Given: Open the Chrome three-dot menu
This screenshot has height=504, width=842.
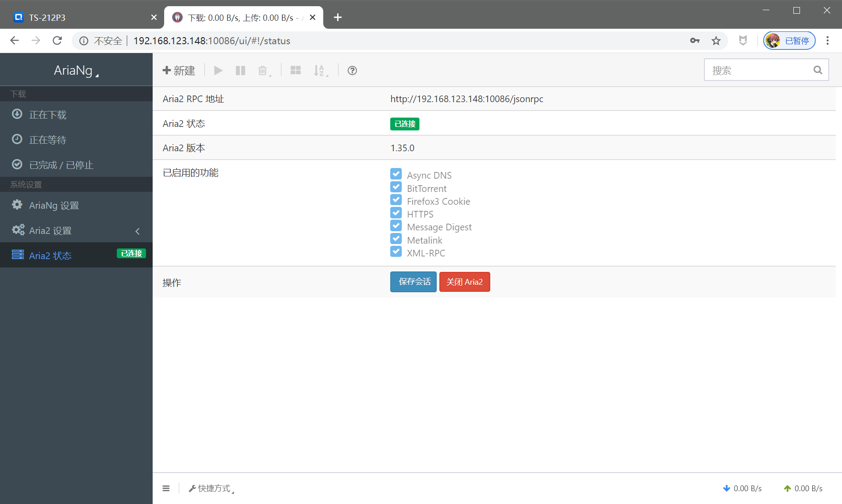Looking at the screenshot, I should pyautogui.click(x=827, y=41).
